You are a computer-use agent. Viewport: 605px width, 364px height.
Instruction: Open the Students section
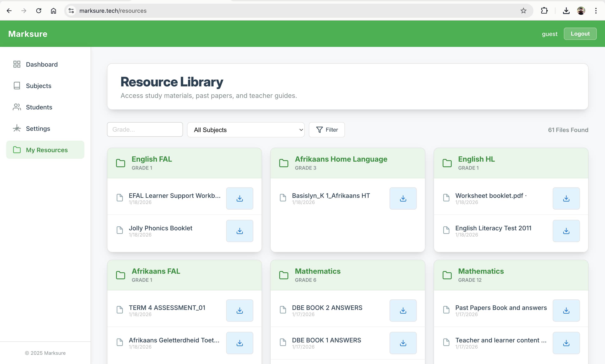click(39, 107)
